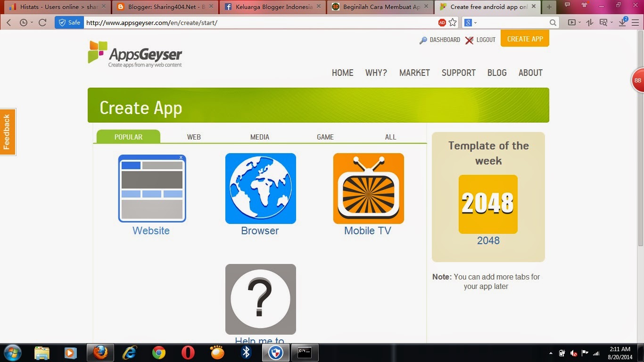Switch to the MEDIA tab
Viewport: 644px width, 362px height.
point(260,137)
